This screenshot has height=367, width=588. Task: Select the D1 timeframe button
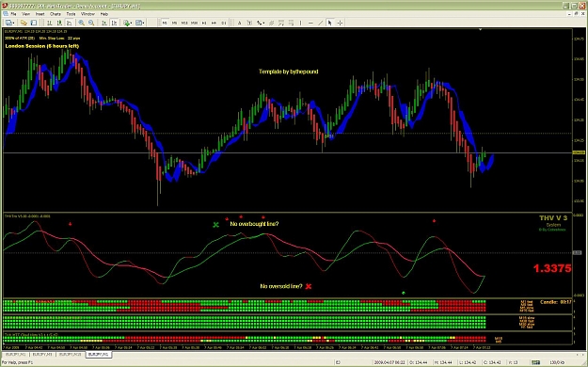click(x=224, y=23)
